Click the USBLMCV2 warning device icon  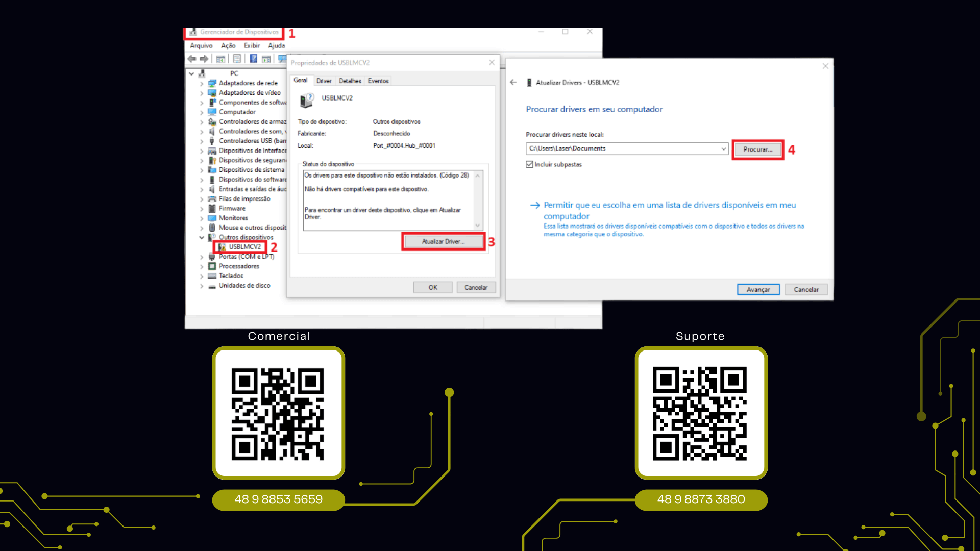point(222,247)
